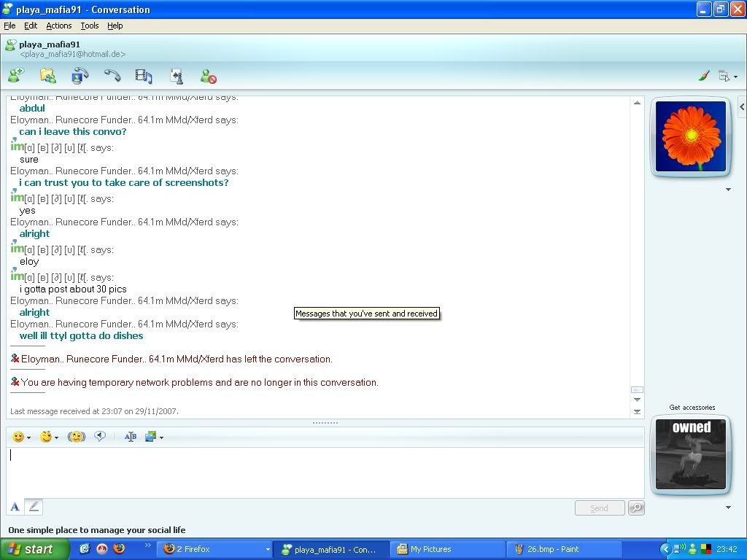Viewport: 747px width, 560px height.
Task: Toggle handwriting mode with pen icon
Action: (x=34, y=507)
